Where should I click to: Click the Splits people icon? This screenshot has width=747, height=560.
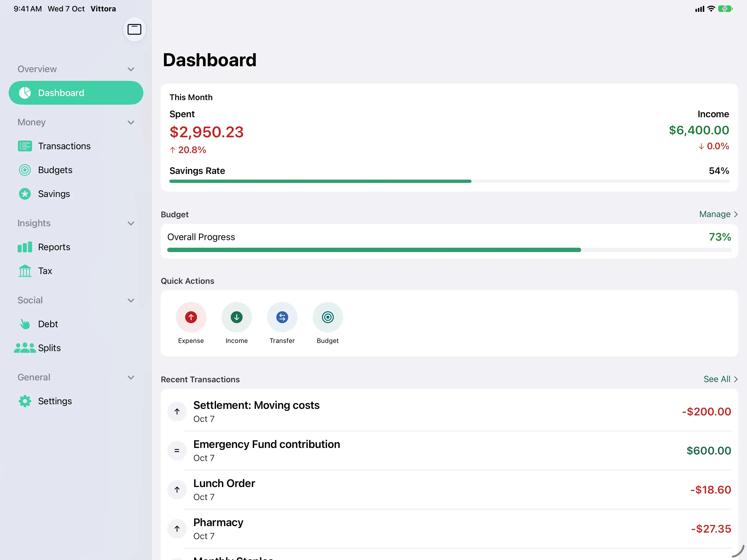(25, 348)
